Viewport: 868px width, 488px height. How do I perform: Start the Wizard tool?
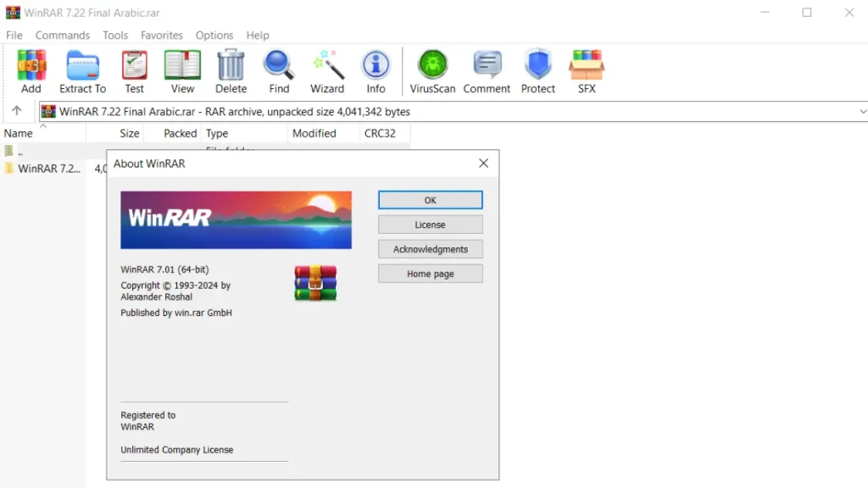pos(327,71)
